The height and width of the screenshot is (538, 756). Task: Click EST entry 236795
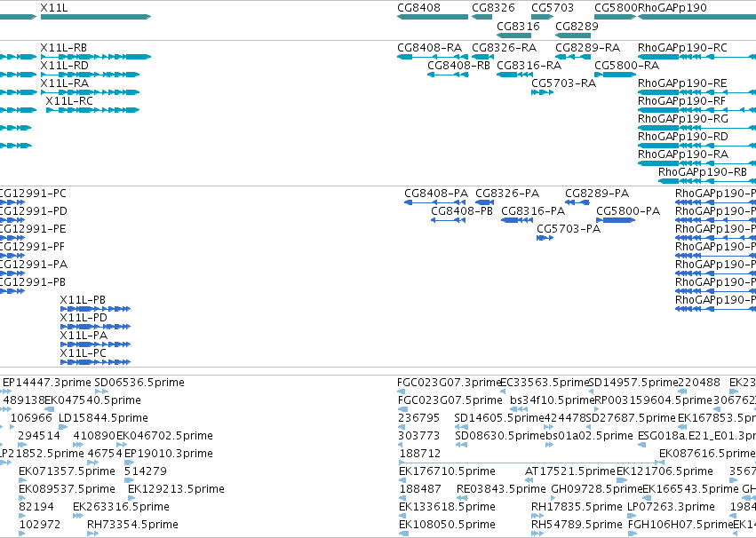coord(419,418)
